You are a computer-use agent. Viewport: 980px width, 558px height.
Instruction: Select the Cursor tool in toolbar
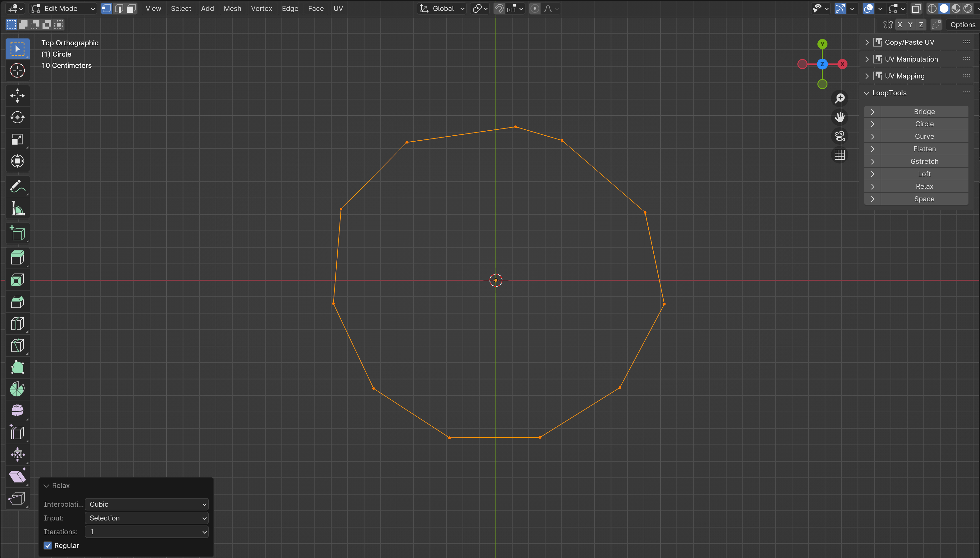(x=17, y=71)
